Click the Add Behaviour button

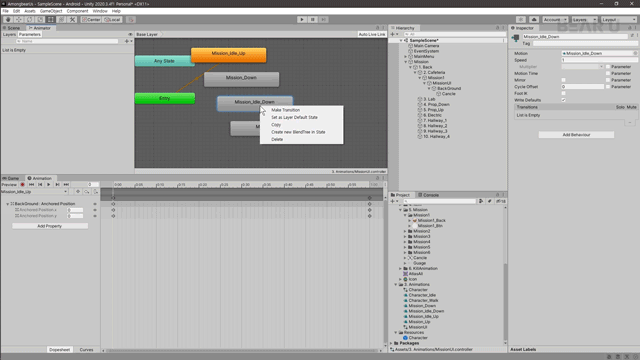576,135
